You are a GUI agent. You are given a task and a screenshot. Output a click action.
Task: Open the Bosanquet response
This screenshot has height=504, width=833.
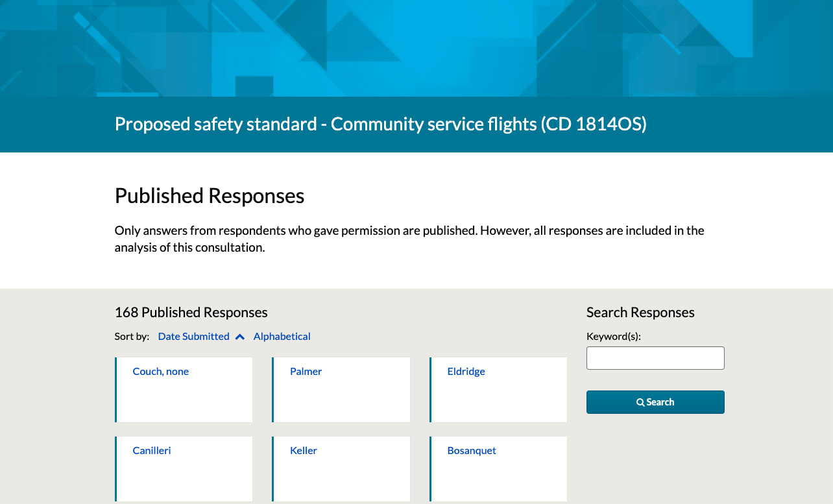(472, 450)
